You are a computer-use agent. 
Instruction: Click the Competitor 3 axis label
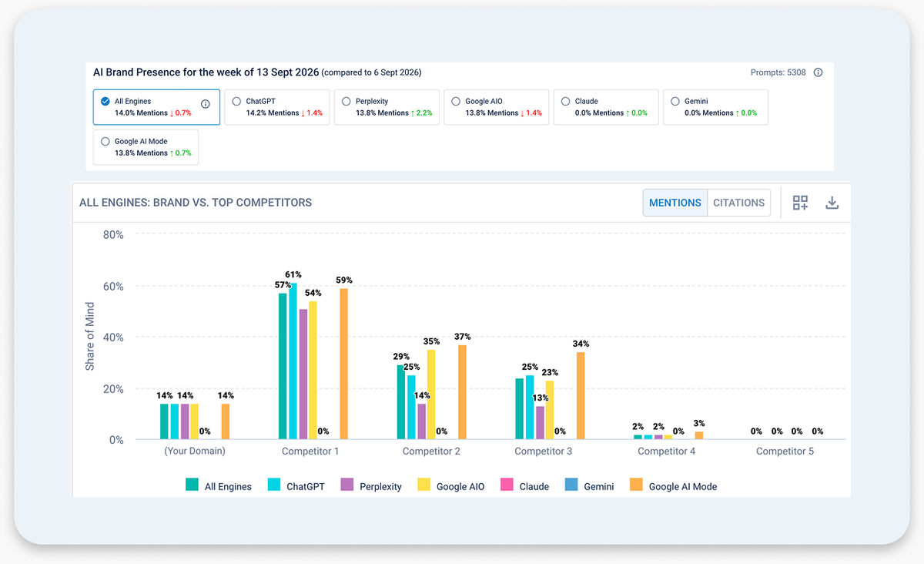point(544,451)
